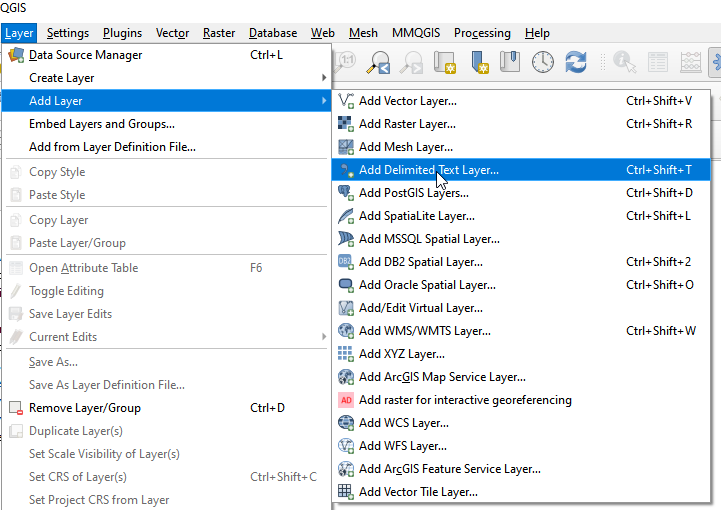Click New Spatial Bookmark toolbar icon

479,62
